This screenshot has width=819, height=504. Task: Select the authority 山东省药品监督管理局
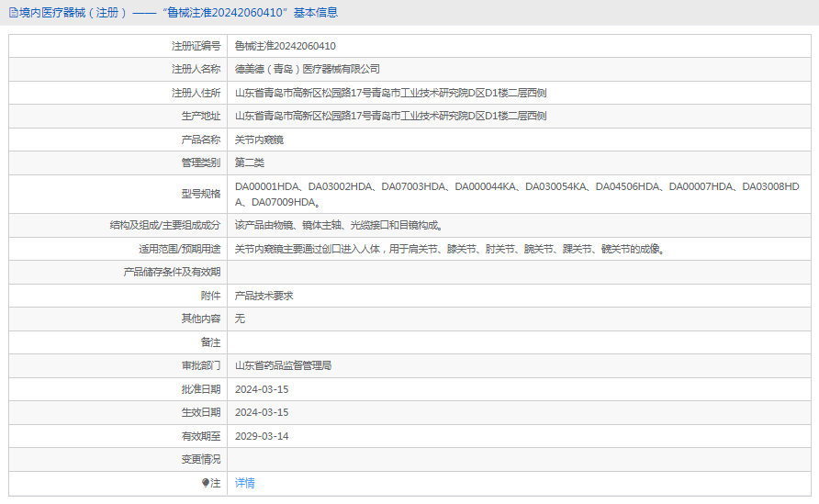283,365
